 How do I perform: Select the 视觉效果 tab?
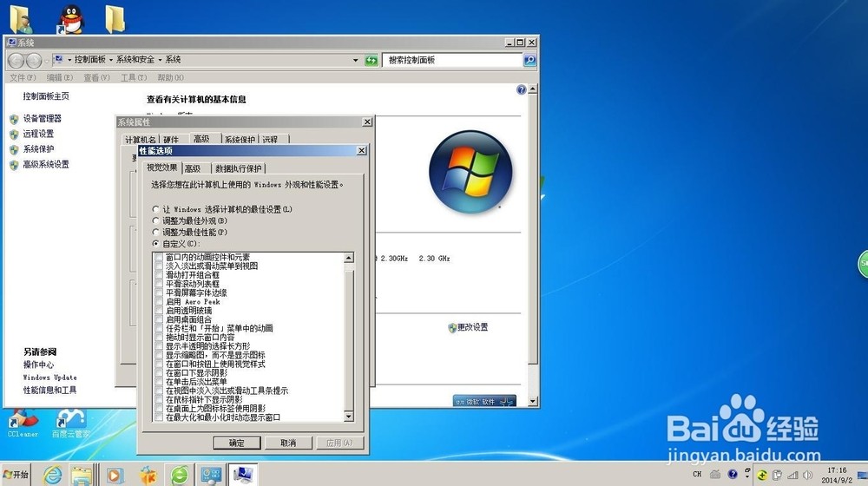tap(161, 167)
